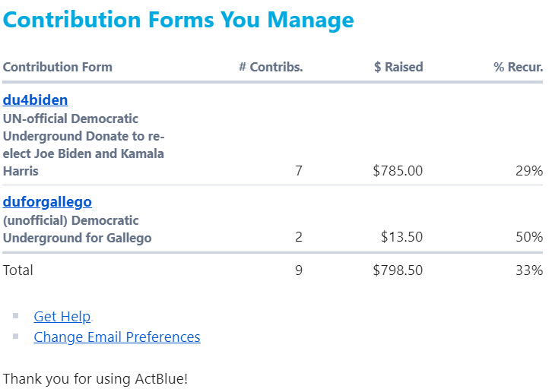Click the # Contribs. column header
549x392 pixels.
point(270,67)
